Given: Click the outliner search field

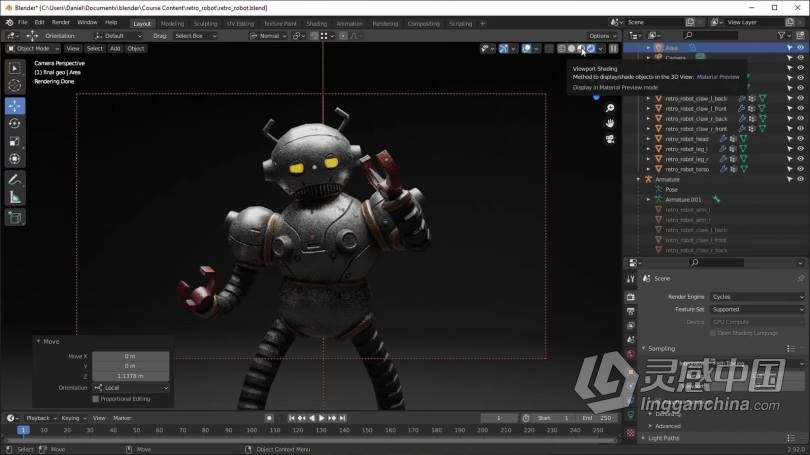Looking at the screenshot, I should point(711,35).
